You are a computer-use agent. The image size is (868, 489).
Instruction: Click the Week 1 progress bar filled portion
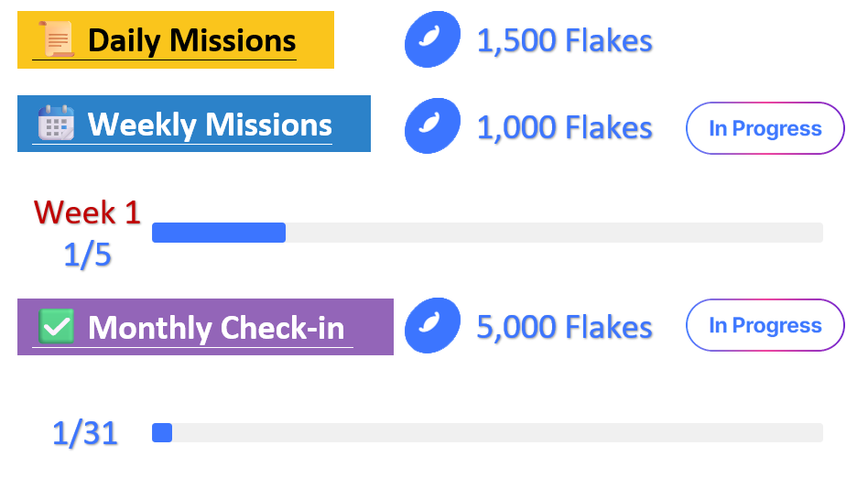pyautogui.click(x=219, y=233)
